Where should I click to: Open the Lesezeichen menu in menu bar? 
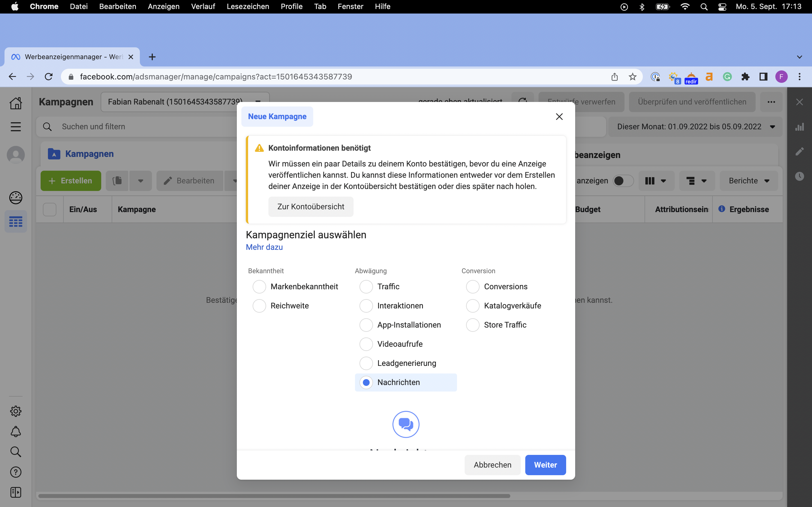tap(248, 6)
